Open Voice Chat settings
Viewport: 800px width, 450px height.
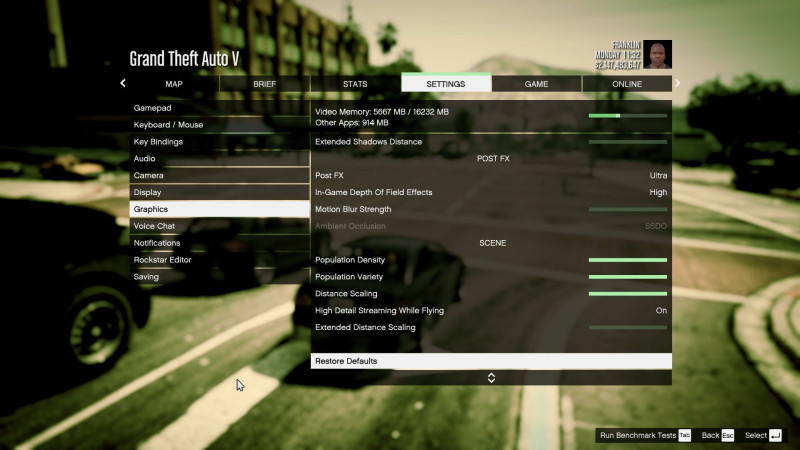219,226
